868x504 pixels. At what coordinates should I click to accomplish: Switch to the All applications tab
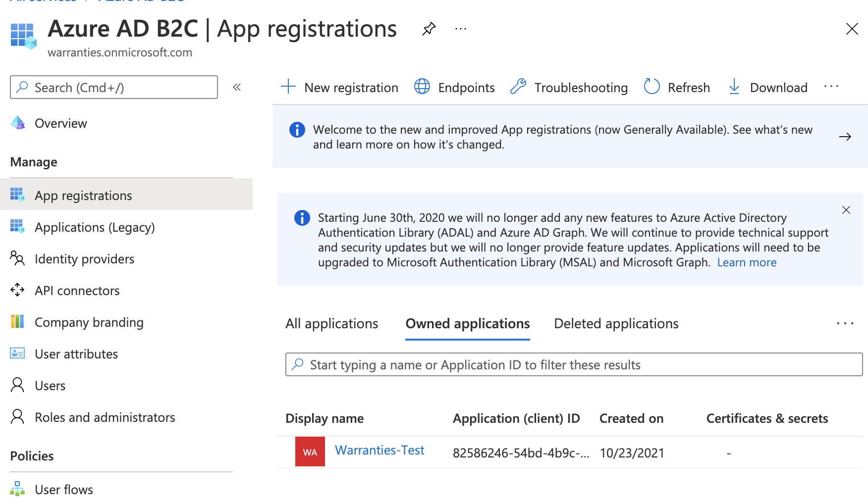(x=332, y=324)
